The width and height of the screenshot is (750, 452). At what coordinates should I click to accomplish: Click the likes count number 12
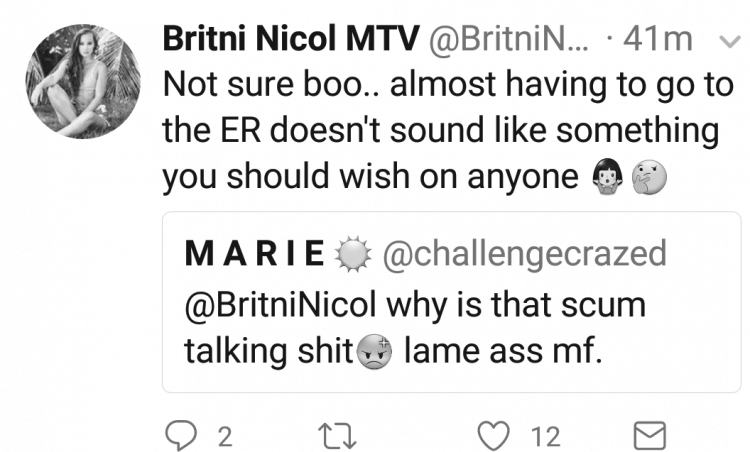[546, 437]
